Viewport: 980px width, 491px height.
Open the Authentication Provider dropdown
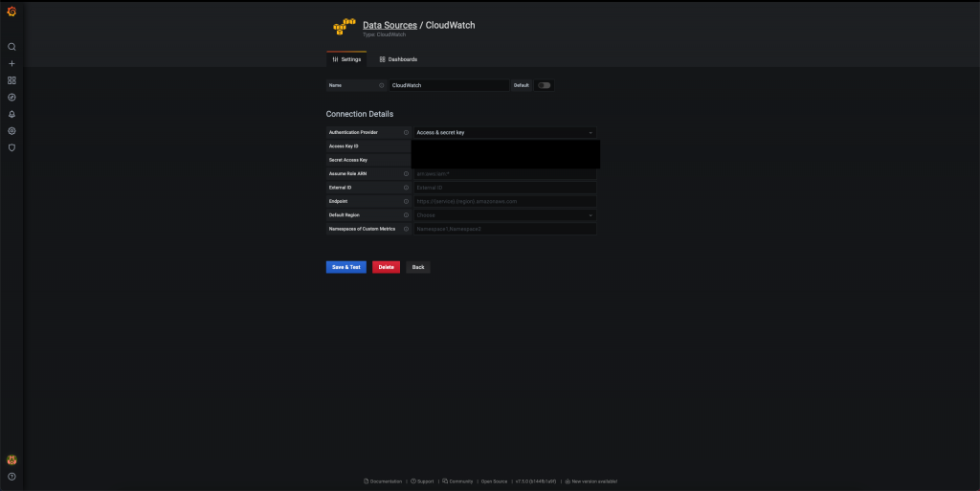coord(505,132)
